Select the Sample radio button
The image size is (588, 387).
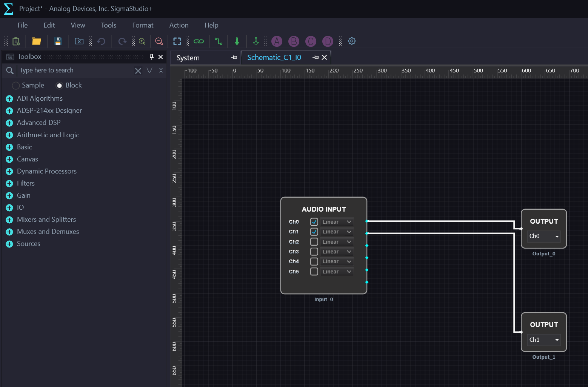tap(16, 86)
